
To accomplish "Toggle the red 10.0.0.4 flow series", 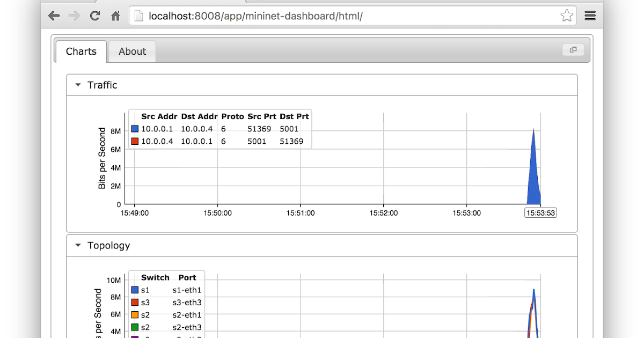I will pyautogui.click(x=135, y=141).
